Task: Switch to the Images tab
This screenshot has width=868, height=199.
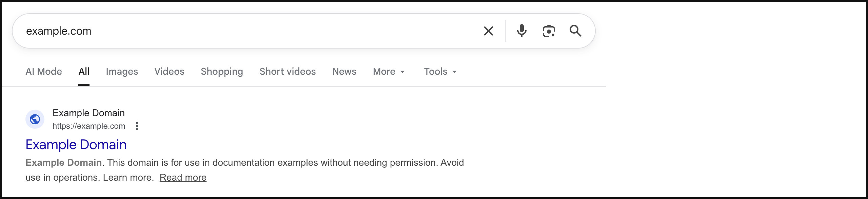Action: tap(122, 72)
